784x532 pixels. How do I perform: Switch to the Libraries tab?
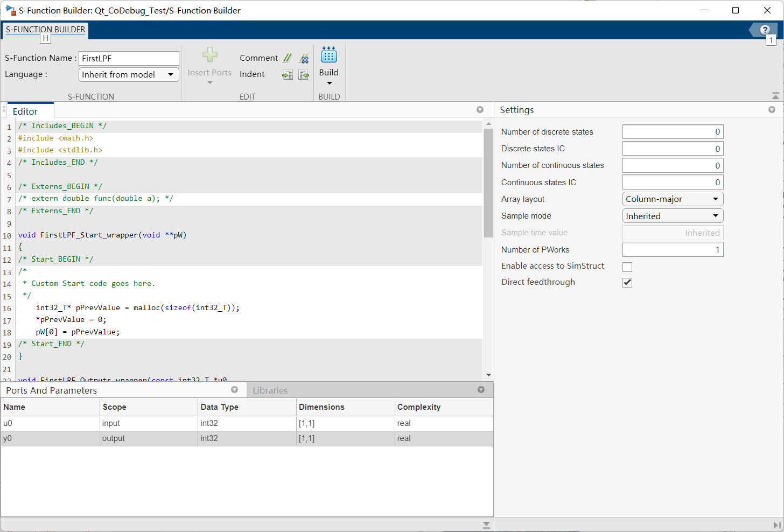[270, 390]
